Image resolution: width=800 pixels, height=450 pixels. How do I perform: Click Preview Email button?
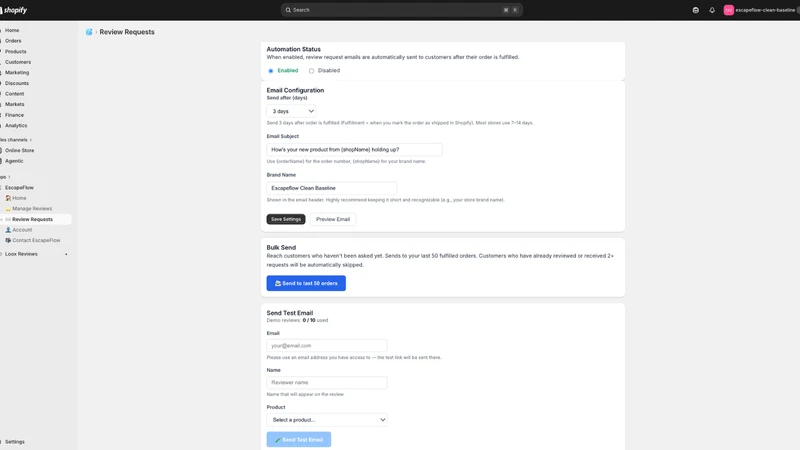(x=333, y=219)
